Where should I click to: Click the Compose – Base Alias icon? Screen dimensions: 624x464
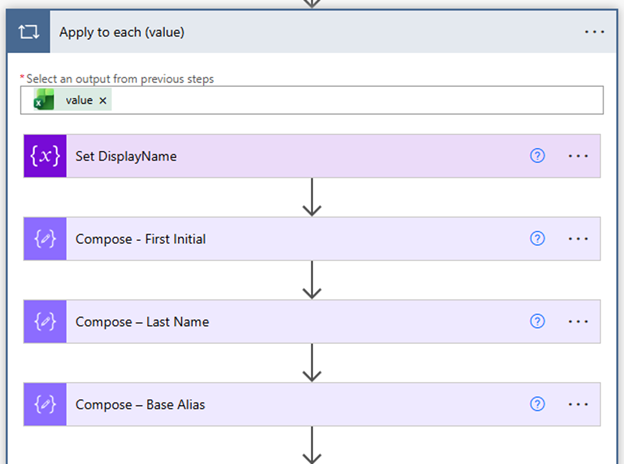tap(45, 404)
